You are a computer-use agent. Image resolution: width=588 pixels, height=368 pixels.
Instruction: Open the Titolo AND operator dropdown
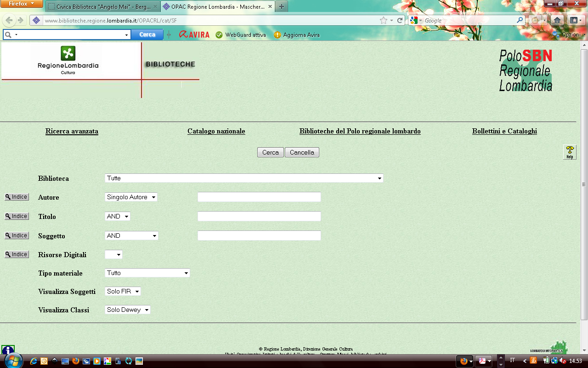(x=118, y=216)
